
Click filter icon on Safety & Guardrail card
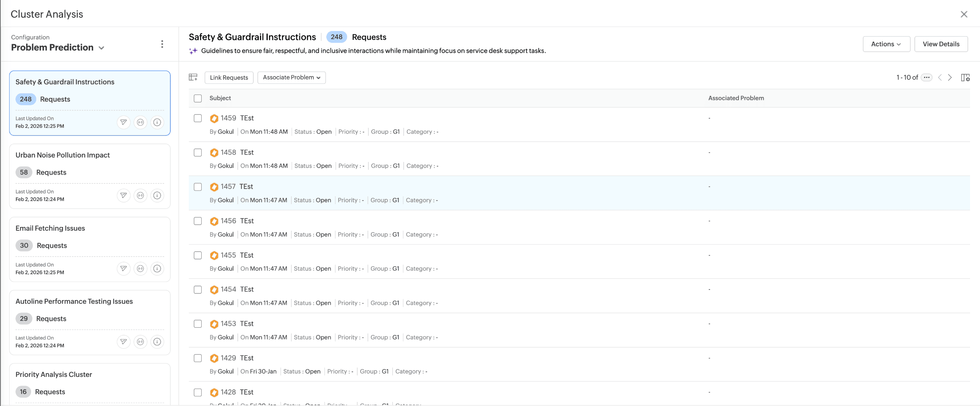[123, 122]
